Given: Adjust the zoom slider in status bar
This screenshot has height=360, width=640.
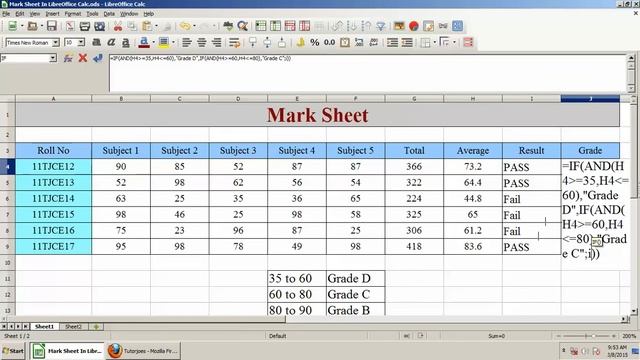Looking at the screenshot, I should pyautogui.click(x=586, y=336).
